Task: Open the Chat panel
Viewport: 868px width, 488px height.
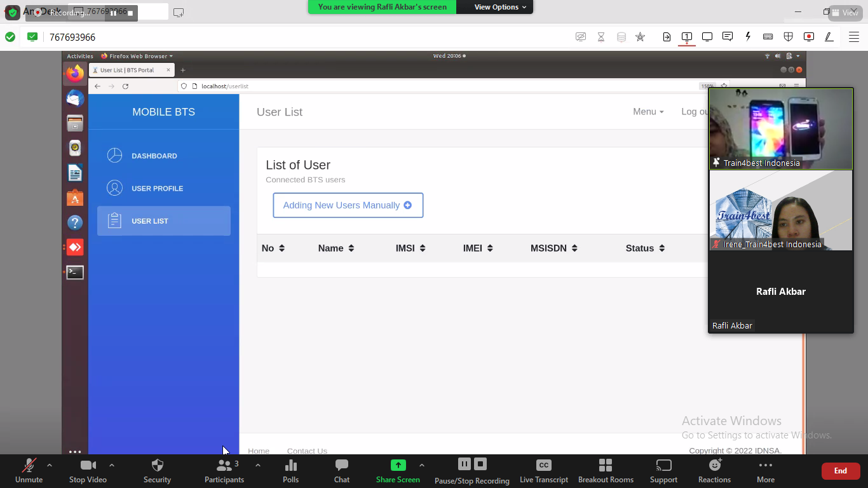Action: [x=342, y=471]
